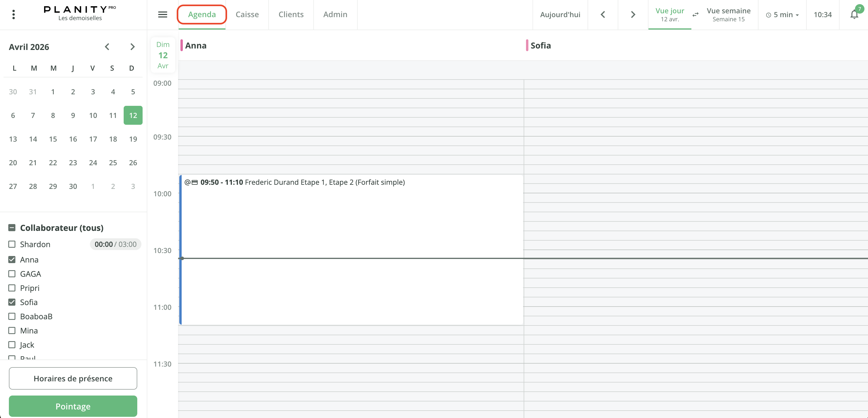Click Horaires de présence button
This screenshot has width=868, height=418.
pyautogui.click(x=73, y=378)
